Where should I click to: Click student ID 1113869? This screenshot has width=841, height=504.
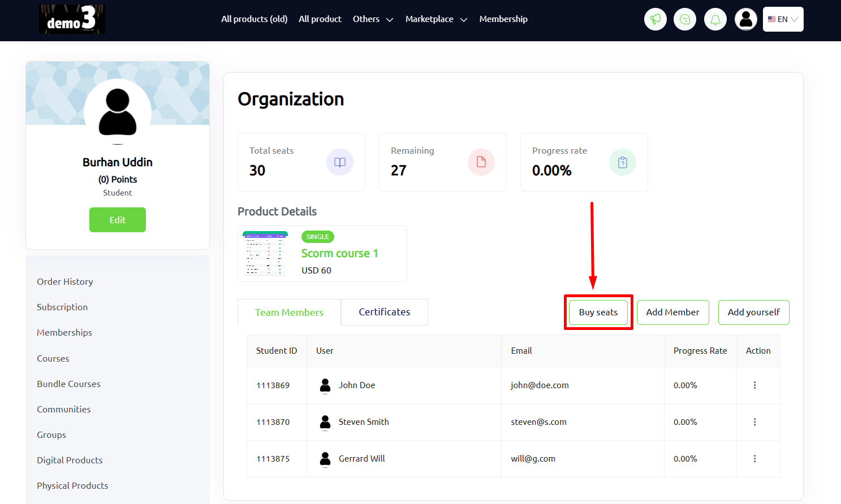click(x=273, y=385)
